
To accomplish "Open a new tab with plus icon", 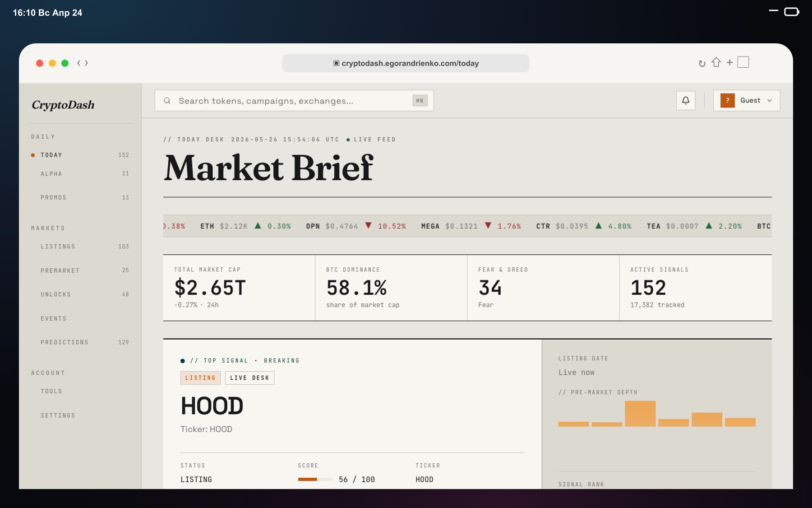I will 729,62.
